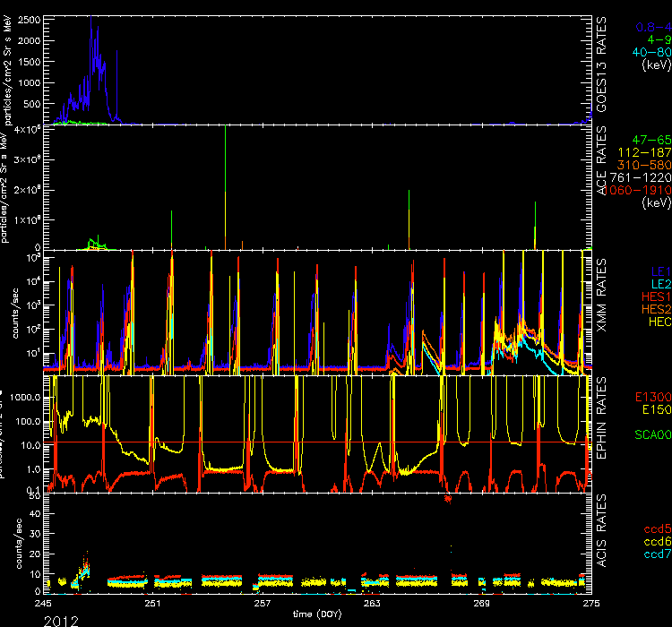672x627 pixels.
Task: Click the 263 tick on time axis
Action: (372, 601)
